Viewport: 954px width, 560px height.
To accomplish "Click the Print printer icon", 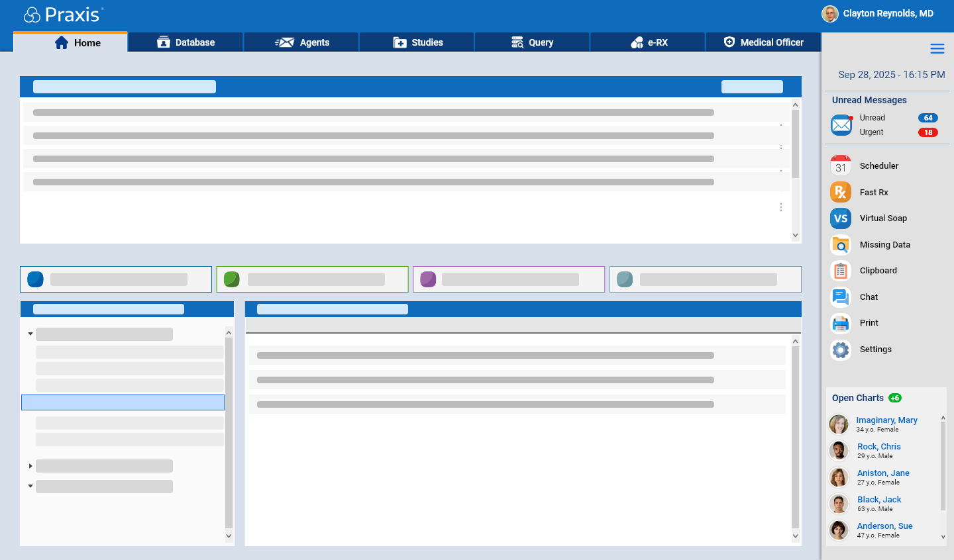I will (841, 323).
